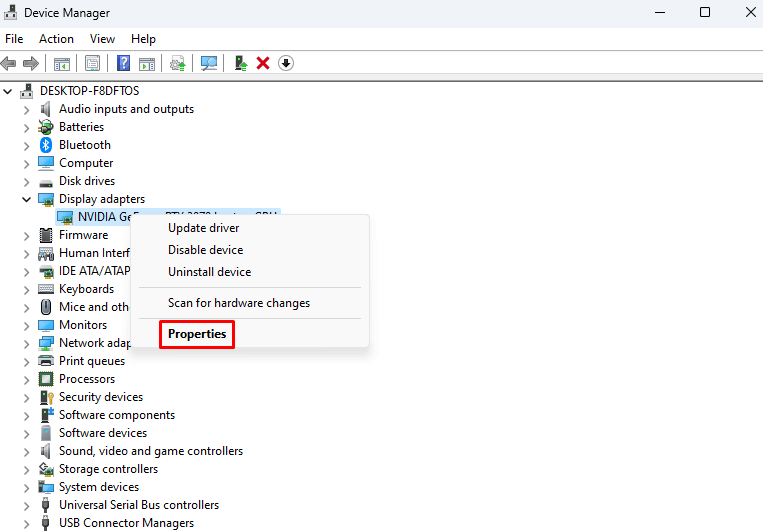The height and width of the screenshot is (532, 763).
Task: Choose Scan for hardware changes in context menu
Action: pos(250,303)
